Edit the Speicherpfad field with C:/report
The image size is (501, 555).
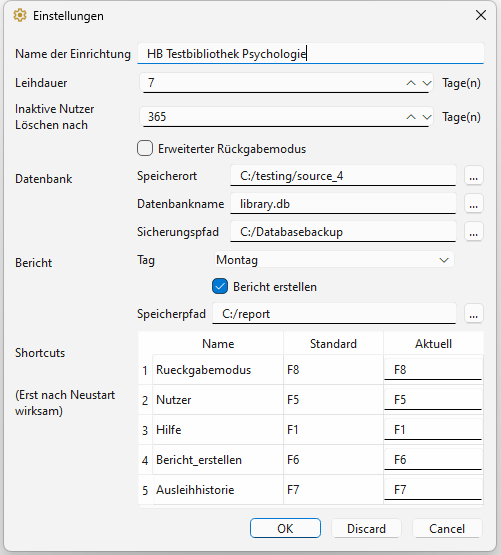click(334, 314)
